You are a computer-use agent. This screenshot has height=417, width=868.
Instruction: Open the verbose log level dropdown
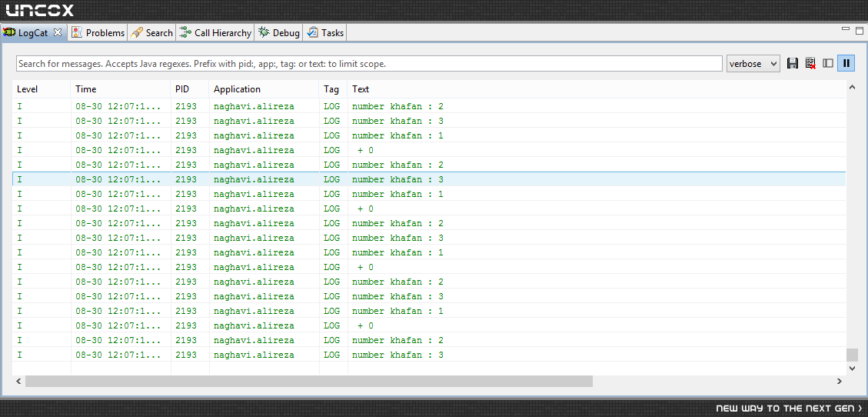753,64
